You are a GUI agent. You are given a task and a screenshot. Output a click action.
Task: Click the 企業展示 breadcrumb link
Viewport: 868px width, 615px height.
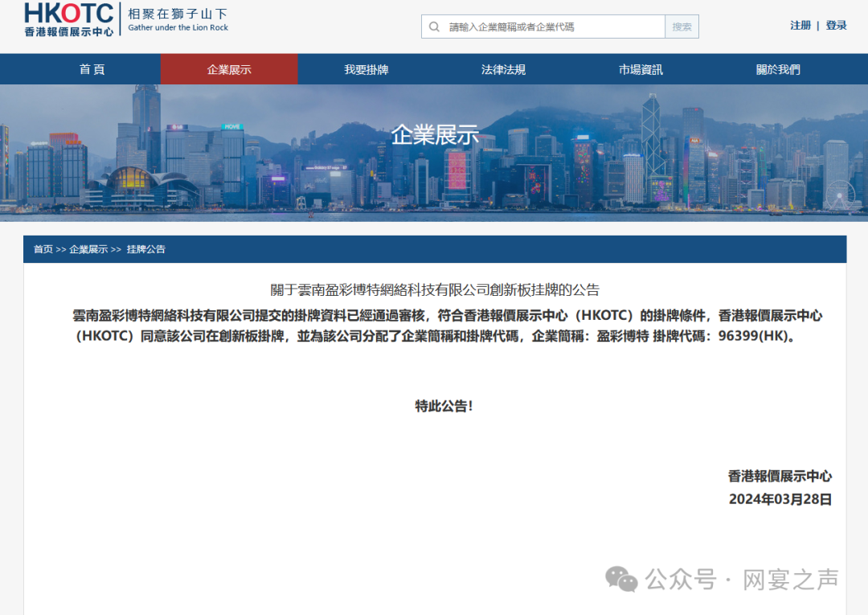tap(88, 249)
